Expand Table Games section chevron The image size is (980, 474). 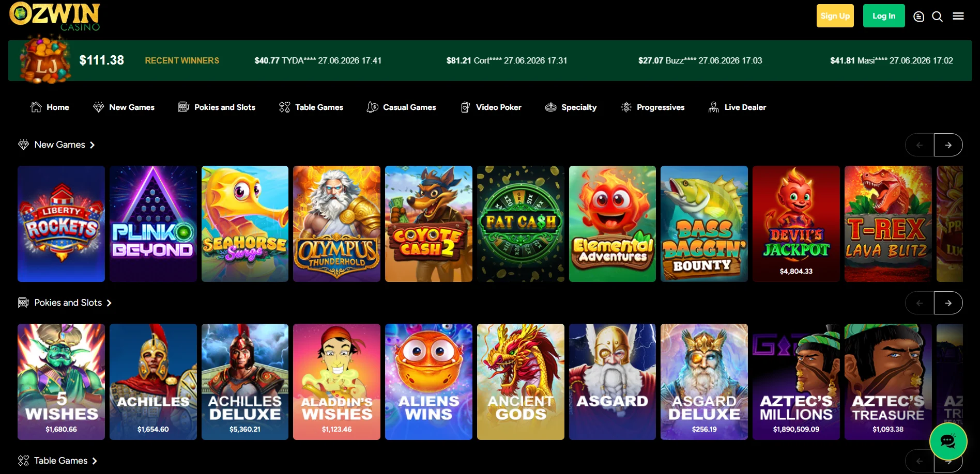click(x=95, y=461)
